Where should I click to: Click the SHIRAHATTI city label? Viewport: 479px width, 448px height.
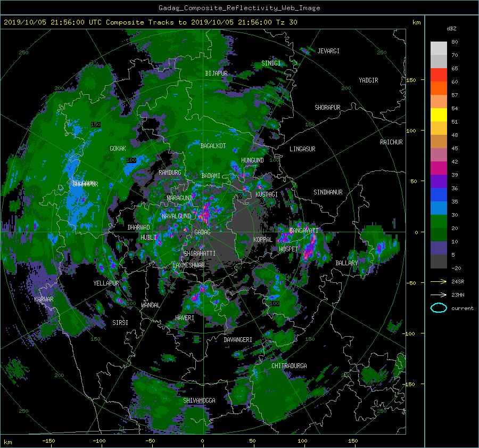200,254
